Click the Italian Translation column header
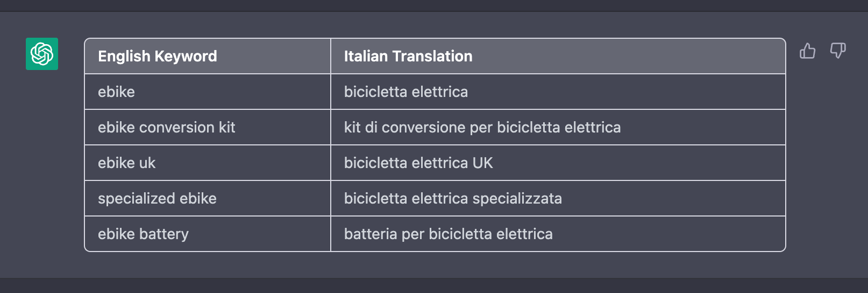Image resolution: width=868 pixels, height=293 pixels. tap(558, 56)
